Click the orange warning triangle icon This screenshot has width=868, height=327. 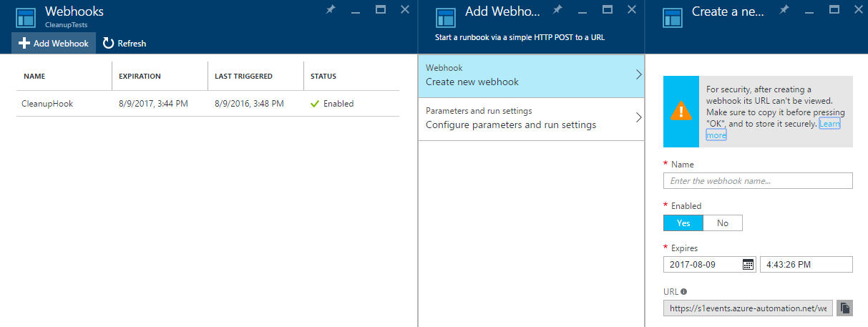[x=681, y=112]
